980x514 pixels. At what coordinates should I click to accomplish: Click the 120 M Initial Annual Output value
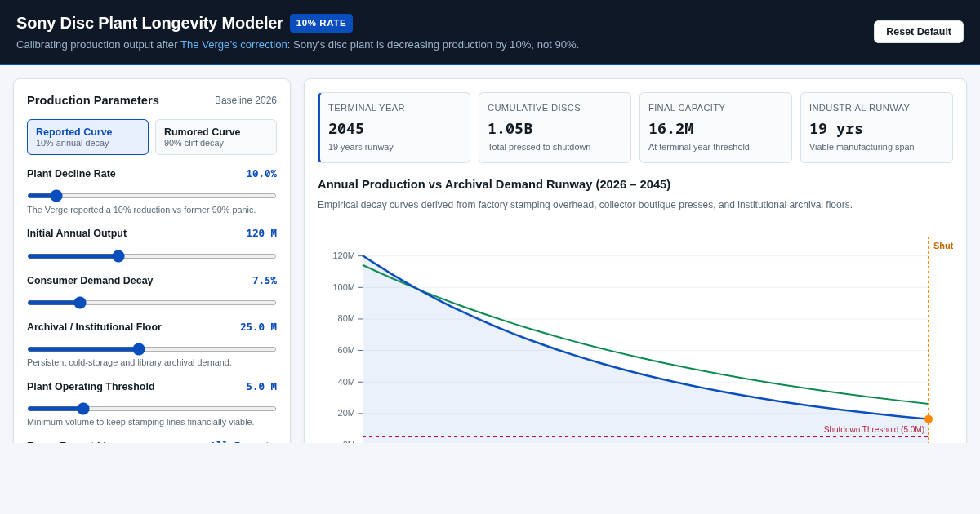[261, 233]
